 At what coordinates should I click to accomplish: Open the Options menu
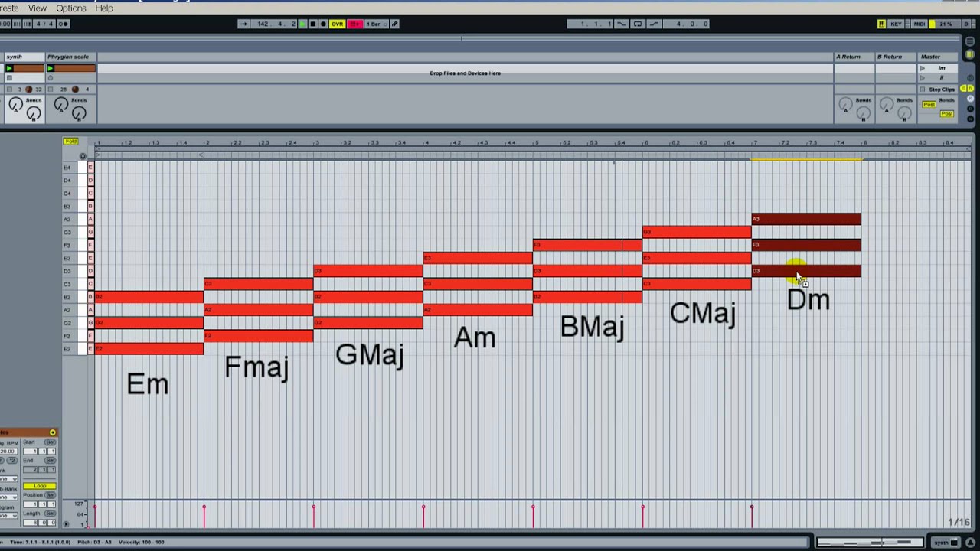click(70, 8)
